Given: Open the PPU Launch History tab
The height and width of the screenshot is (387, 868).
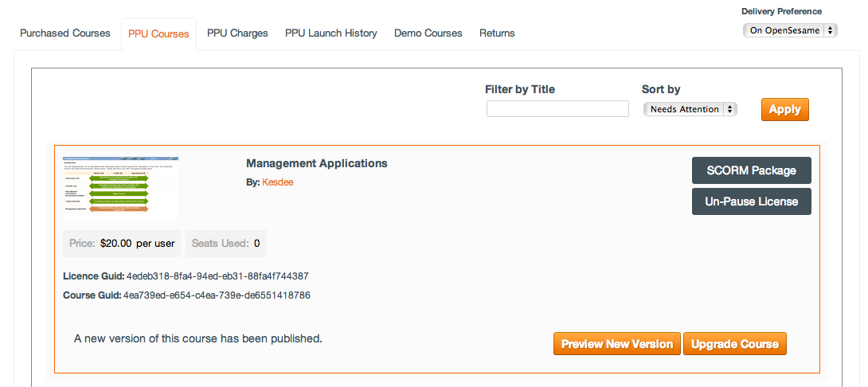Looking at the screenshot, I should [x=331, y=33].
